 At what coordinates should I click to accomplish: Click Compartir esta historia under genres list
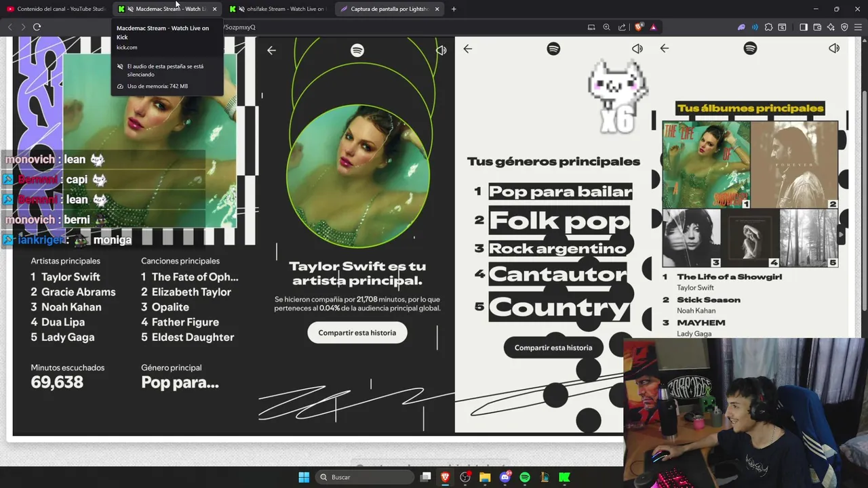click(x=553, y=348)
